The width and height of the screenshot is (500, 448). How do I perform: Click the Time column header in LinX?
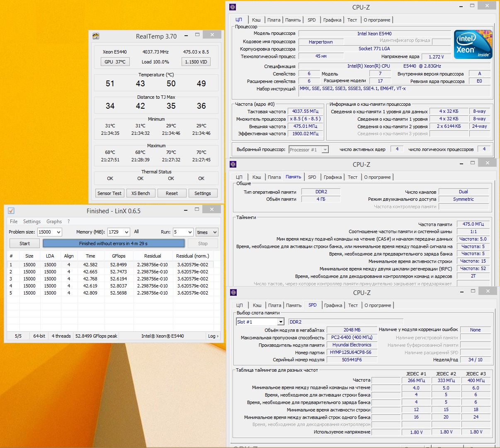(x=90, y=256)
